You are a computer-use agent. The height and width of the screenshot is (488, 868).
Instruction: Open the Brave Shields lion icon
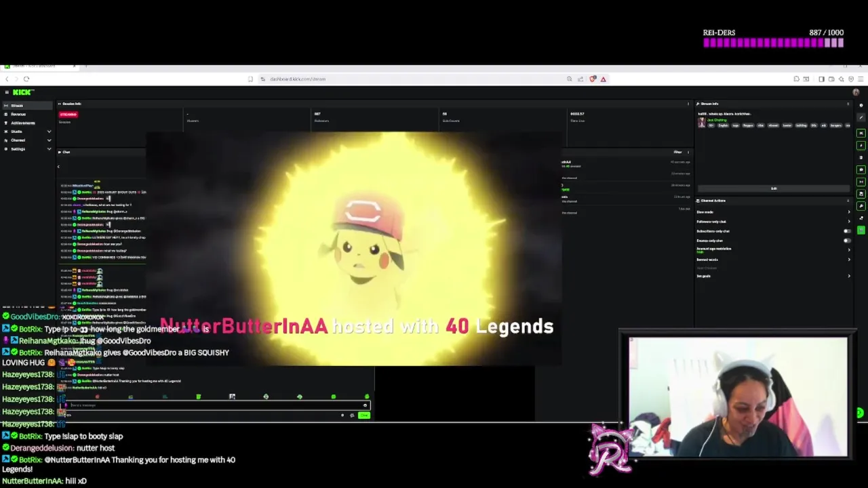(593, 79)
